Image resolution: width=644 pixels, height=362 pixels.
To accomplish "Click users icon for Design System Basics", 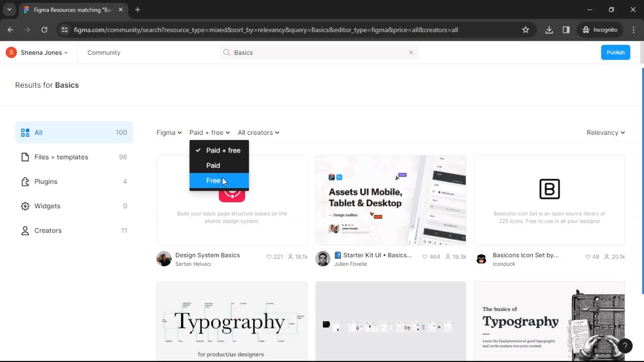I will 290,257.
